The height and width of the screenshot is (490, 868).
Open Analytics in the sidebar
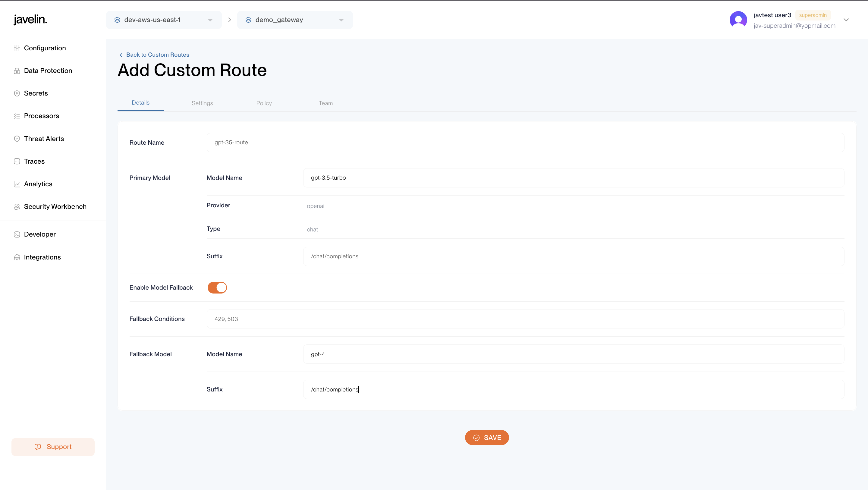point(38,184)
